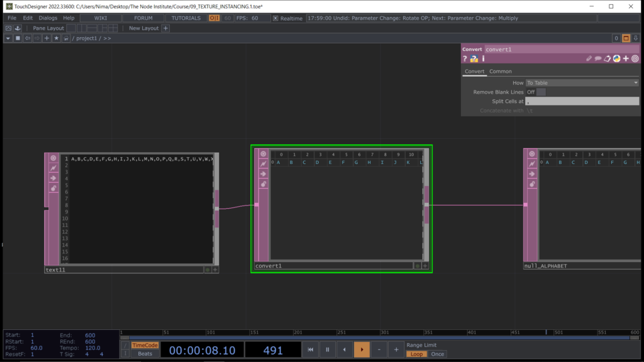Click the copy parameters clipboard icon
644x362 pixels.
click(x=608, y=58)
